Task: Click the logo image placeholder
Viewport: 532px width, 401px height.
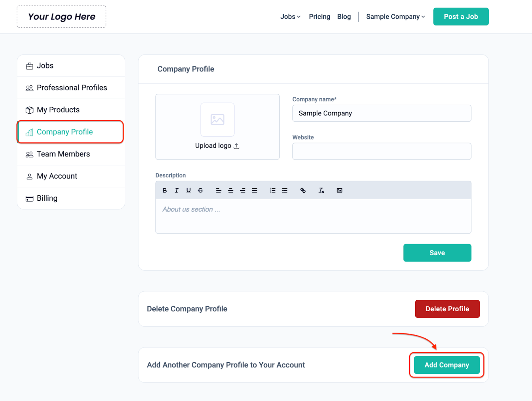Action: (x=217, y=120)
